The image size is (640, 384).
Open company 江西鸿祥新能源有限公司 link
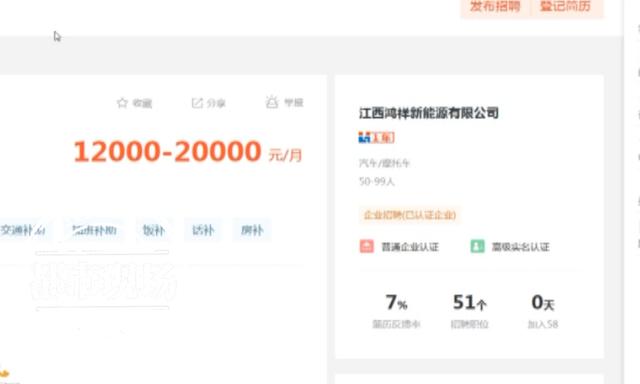(429, 113)
